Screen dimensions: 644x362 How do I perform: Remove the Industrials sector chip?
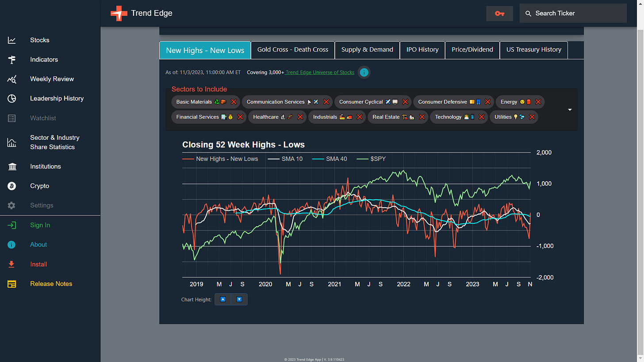pyautogui.click(x=359, y=117)
